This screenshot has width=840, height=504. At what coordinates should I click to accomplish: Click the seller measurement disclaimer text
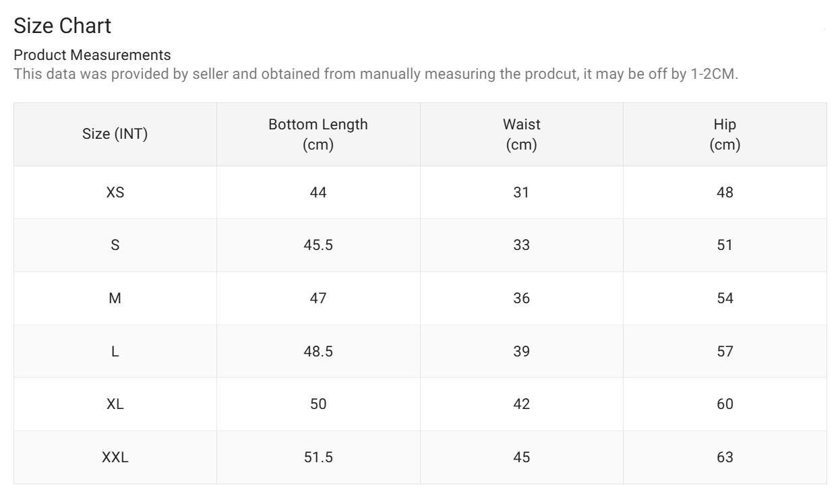tap(376, 74)
